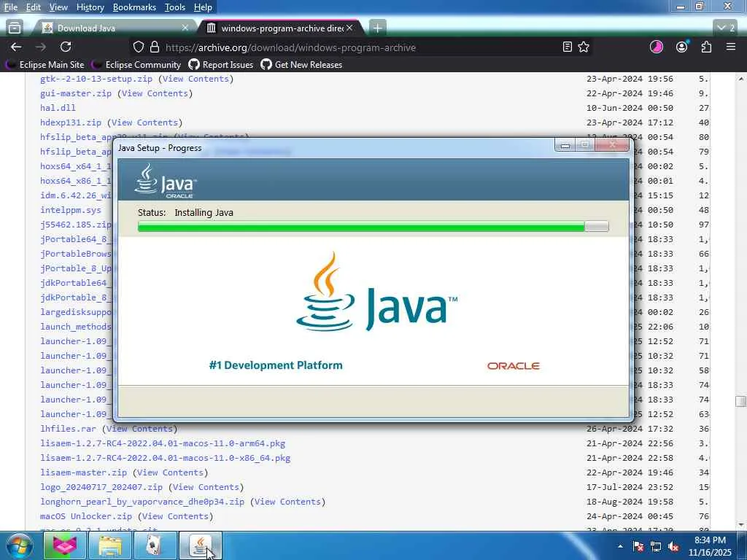Screen dimensions: 747x560
Task: View Contents of lisaem-master.zip
Action: point(170,472)
